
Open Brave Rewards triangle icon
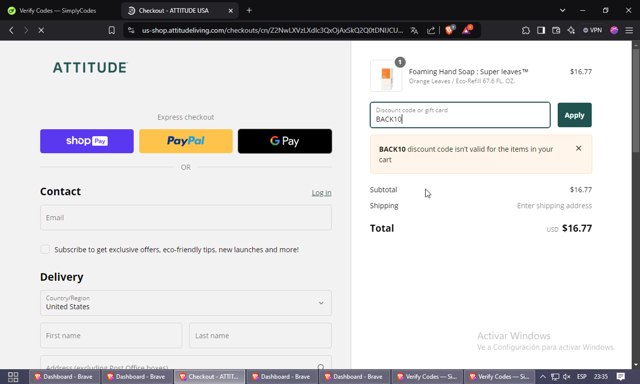click(467, 30)
